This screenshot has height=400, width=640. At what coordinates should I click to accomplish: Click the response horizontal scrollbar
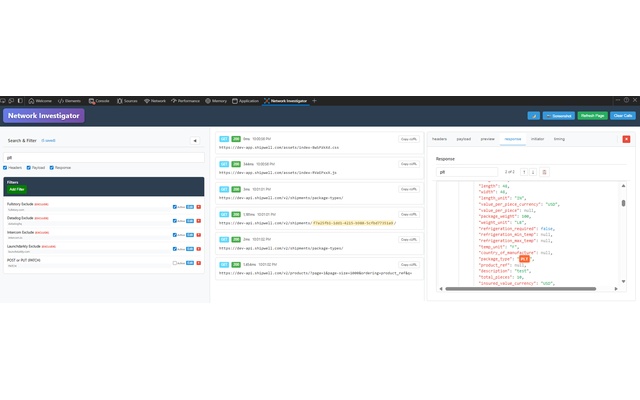(520, 289)
